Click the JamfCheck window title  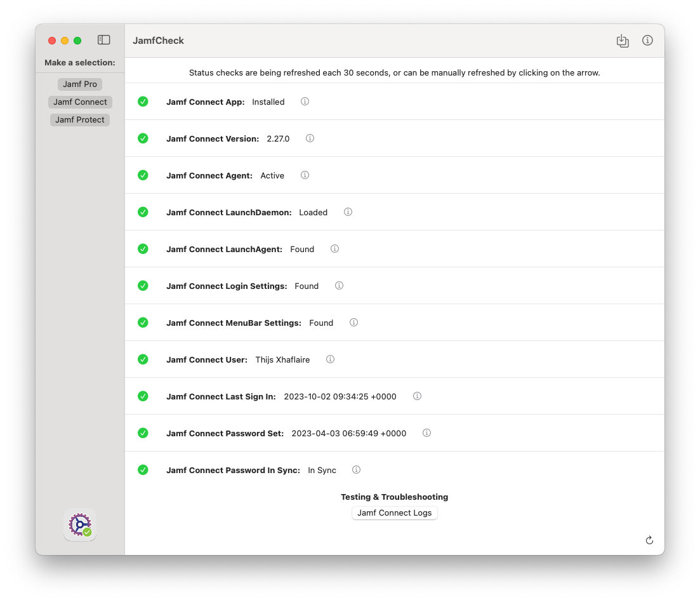158,41
